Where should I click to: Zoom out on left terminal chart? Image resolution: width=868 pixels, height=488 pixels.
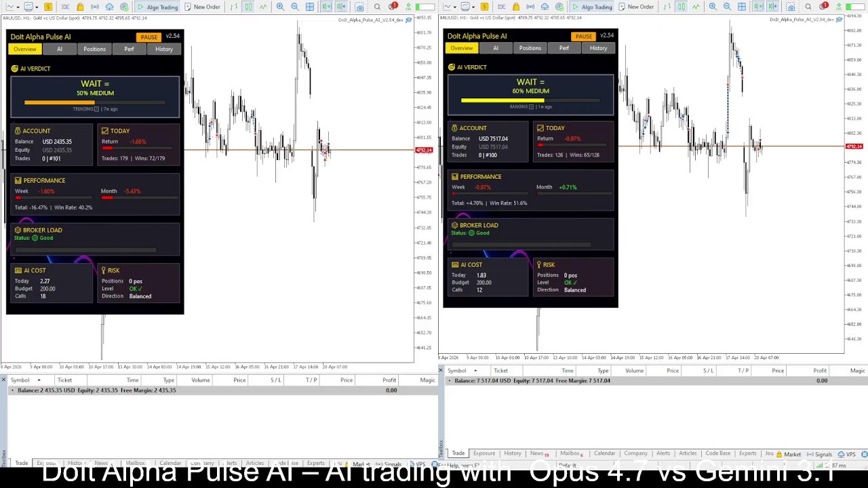[295, 7]
